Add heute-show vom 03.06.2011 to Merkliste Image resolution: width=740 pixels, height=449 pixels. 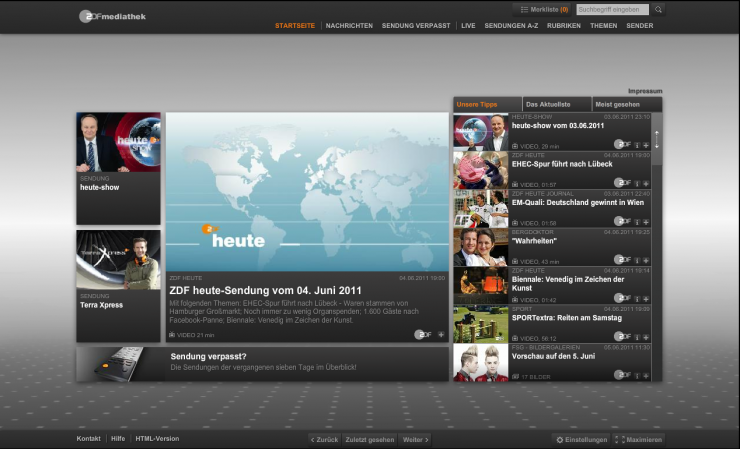(646, 145)
